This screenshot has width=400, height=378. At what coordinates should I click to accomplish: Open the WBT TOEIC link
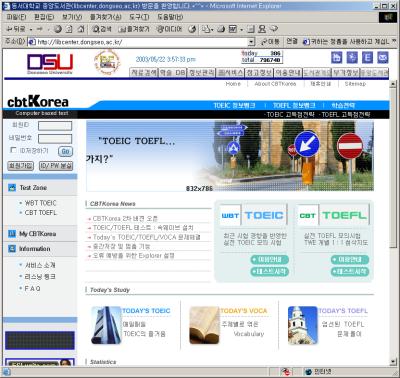pyautogui.click(x=40, y=203)
